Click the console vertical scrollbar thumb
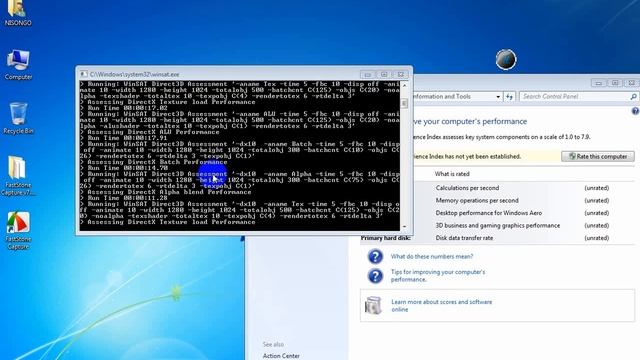The image size is (640, 360). point(404,103)
